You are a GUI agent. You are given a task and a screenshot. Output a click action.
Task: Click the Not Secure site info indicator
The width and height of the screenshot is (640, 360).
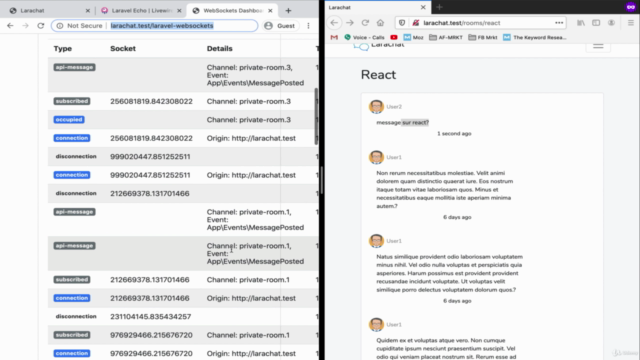pos(80,26)
